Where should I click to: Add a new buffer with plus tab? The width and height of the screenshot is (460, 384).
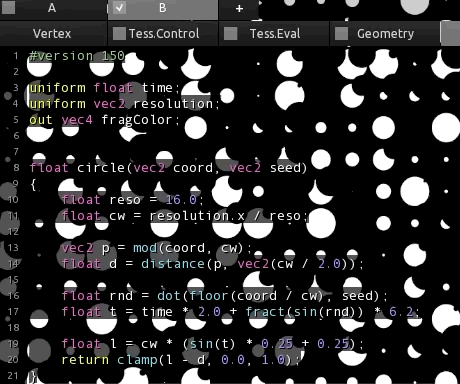239,8
